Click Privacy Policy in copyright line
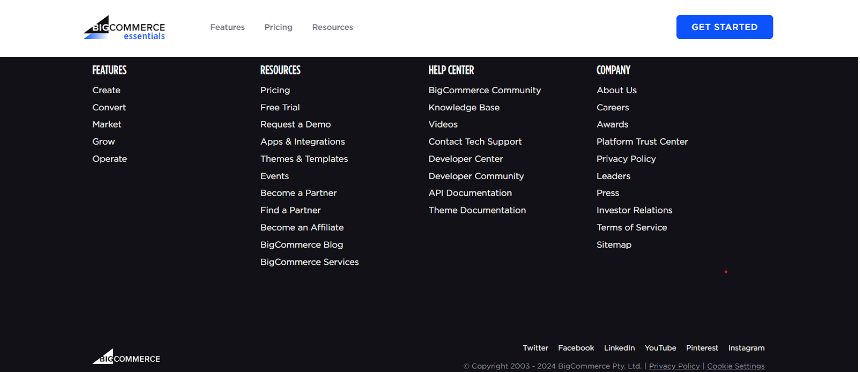 point(675,366)
